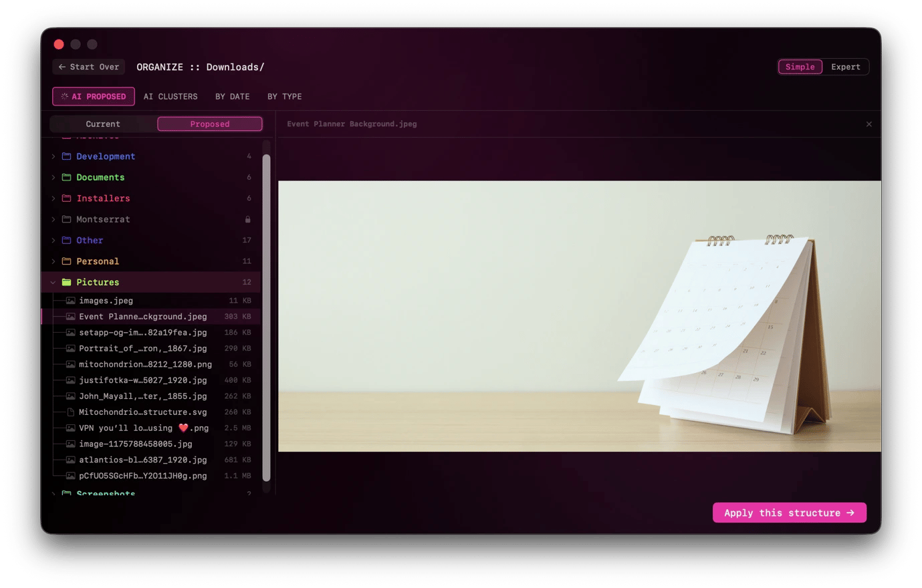Collapse the Pictures folder chevron
The height and width of the screenshot is (588, 922).
53,282
